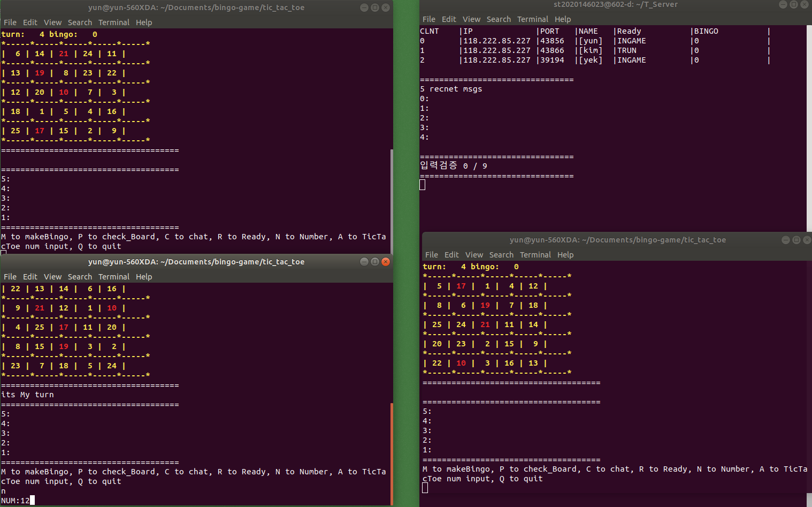Open Edit menu in T_Server terminal

pyautogui.click(x=449, y=19)
